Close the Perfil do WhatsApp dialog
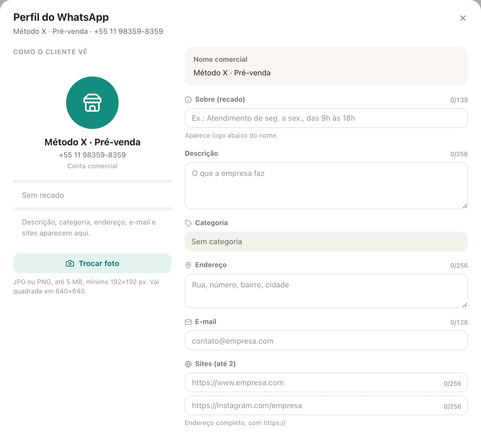This screenshot has width=481, height=448. coord(463,18)
